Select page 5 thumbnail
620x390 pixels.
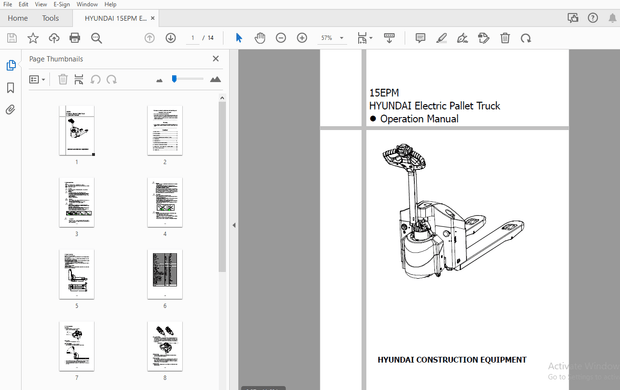pos(77,275)
